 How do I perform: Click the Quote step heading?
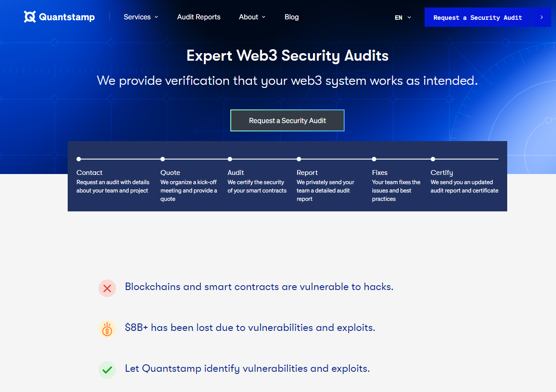point(170,173)
